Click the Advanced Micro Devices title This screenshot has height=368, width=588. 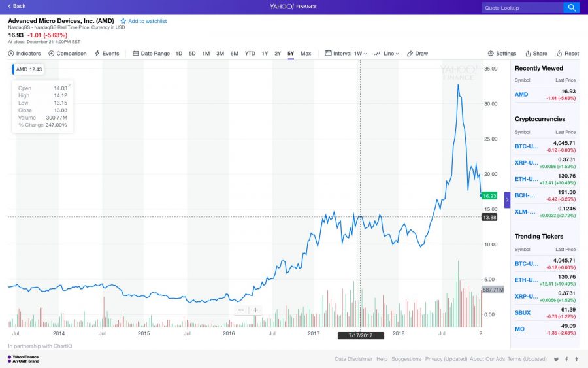point(61,21)
